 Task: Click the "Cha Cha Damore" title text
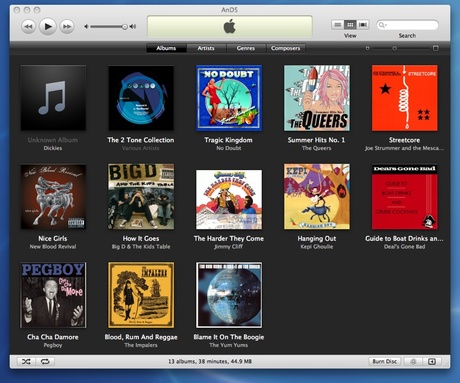[x=53, y=337]
